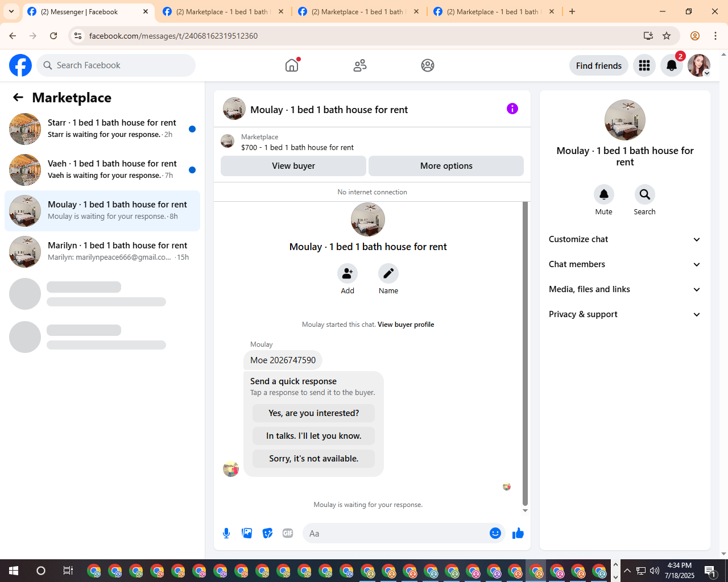Screen dimensions: 728x582
Task: Add people to the chat
Action: pos(348,273)
